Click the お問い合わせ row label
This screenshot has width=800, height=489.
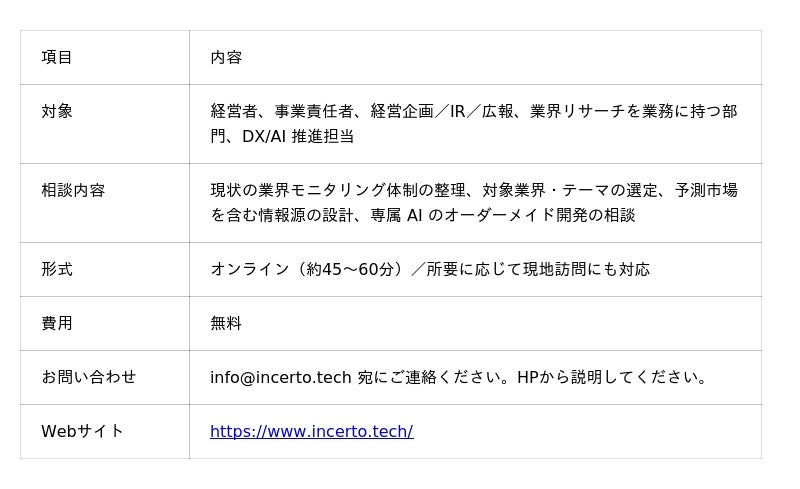coord(88,378)
